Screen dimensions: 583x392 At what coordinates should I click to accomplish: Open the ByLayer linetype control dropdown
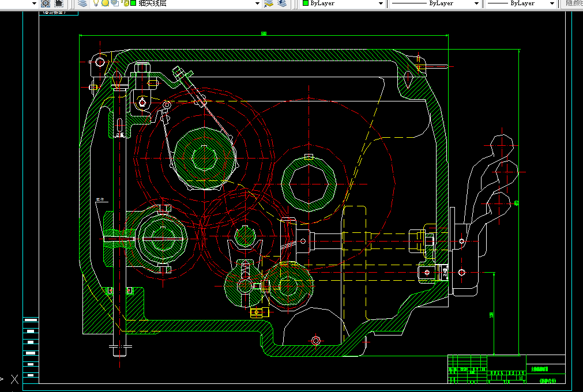coord(476,3)
